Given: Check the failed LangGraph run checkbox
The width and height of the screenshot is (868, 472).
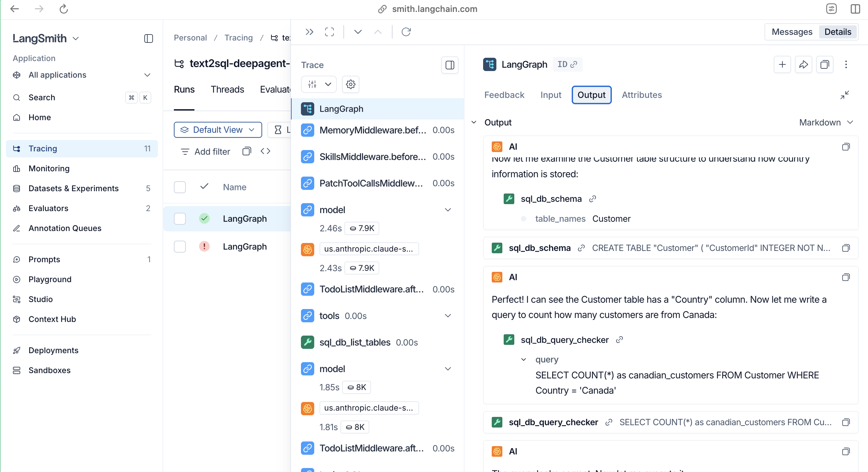Looking at the screenshot, I should [x=180, y=247].
